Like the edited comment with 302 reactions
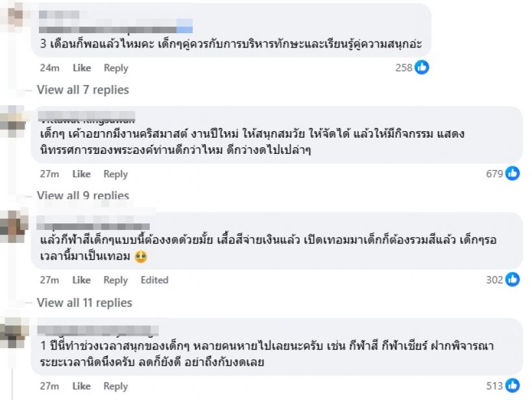The height and width of the screenshot is (400, 532). [x=82, y=280]
